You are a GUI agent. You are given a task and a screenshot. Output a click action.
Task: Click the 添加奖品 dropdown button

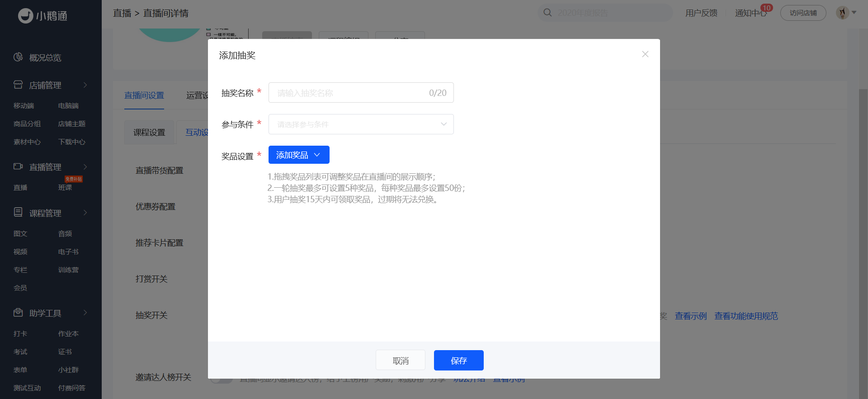pyautogui.click(x=299, y=155)
